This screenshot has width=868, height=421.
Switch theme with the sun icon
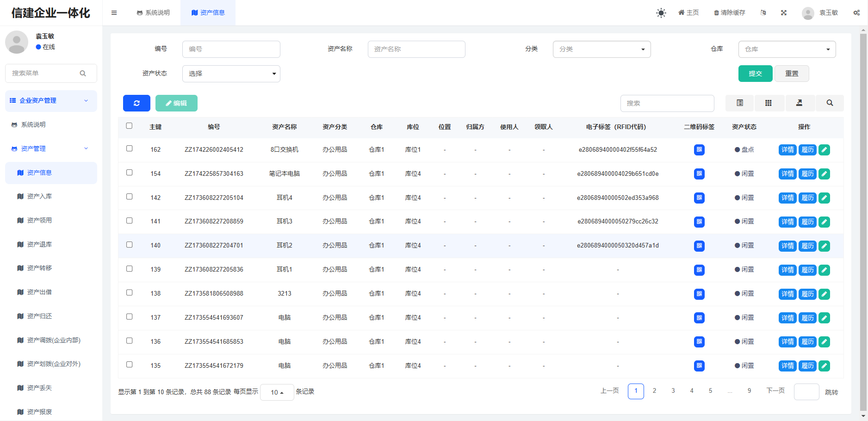(x=661, y=13)
